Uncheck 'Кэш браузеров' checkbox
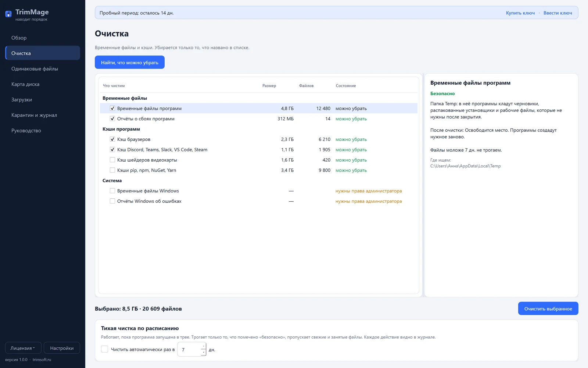Image resolution: width=588 pixels, height=368 pixels. [112, 139]
